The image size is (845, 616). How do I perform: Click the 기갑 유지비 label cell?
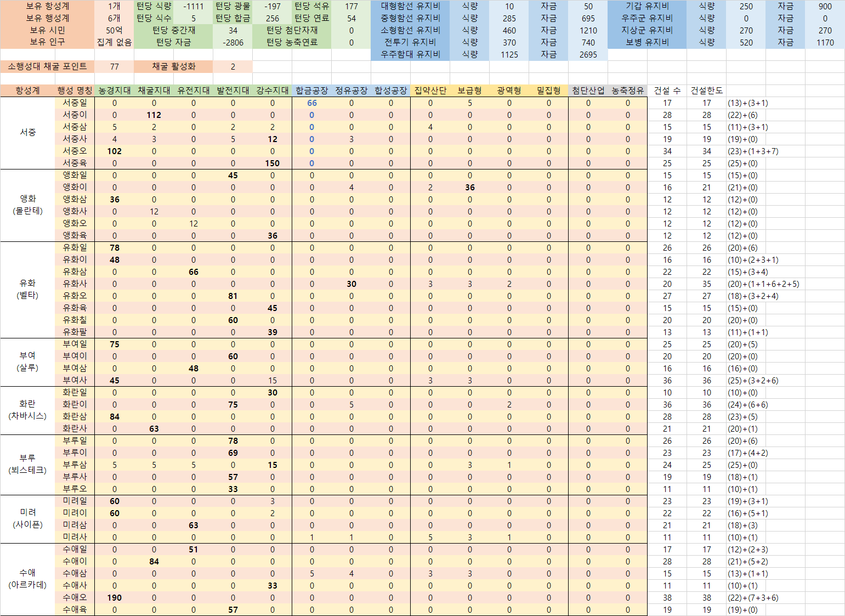click(647, 6)
